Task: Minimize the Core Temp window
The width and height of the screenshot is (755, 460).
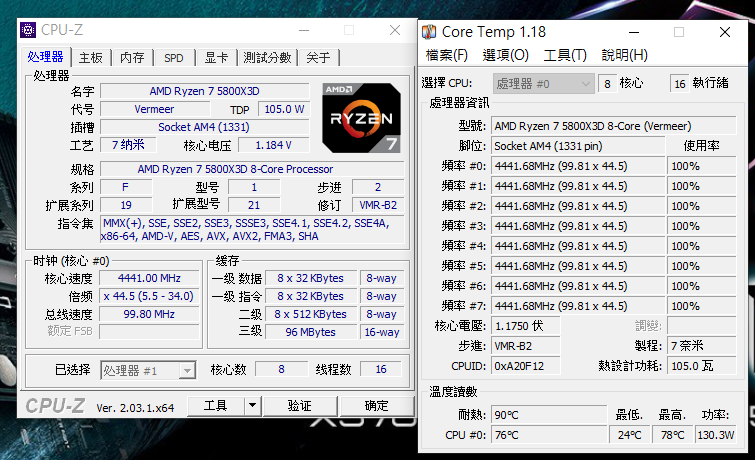Action: 634,32
